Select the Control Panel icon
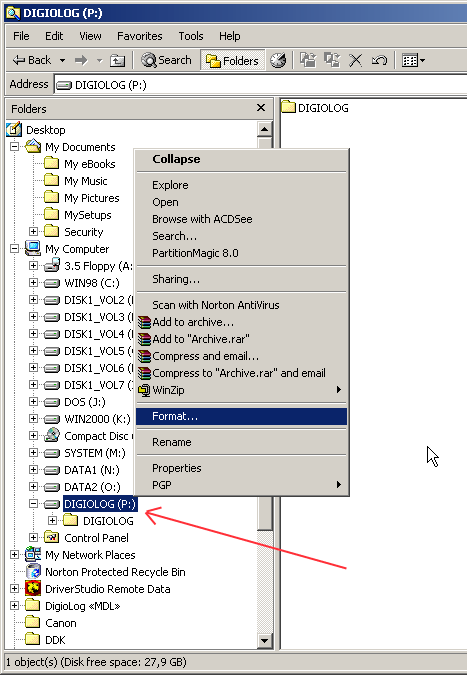Viewport: 467px width, 675px height. coord(52,538)
